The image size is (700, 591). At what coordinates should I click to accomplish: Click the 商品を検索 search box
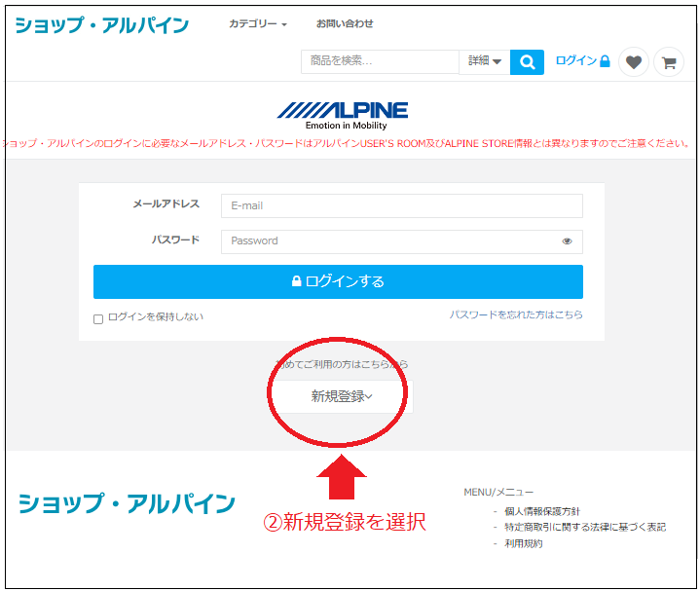click(380, 61)
